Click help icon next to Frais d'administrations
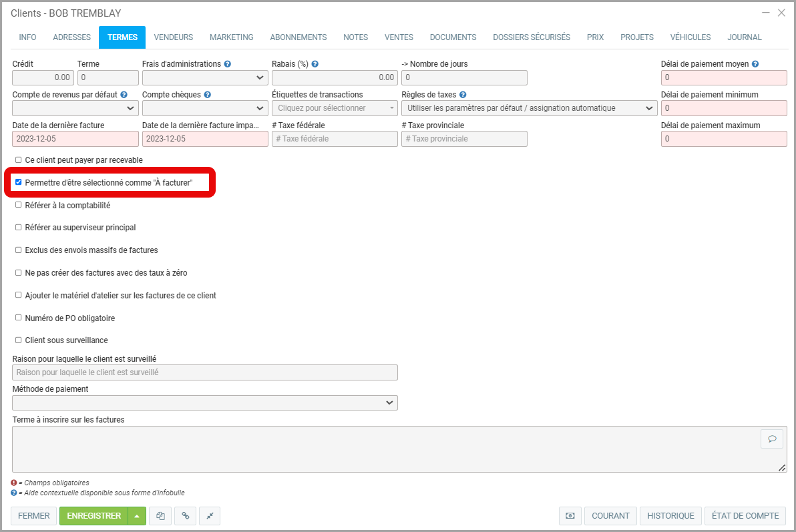 coord(228,64)
